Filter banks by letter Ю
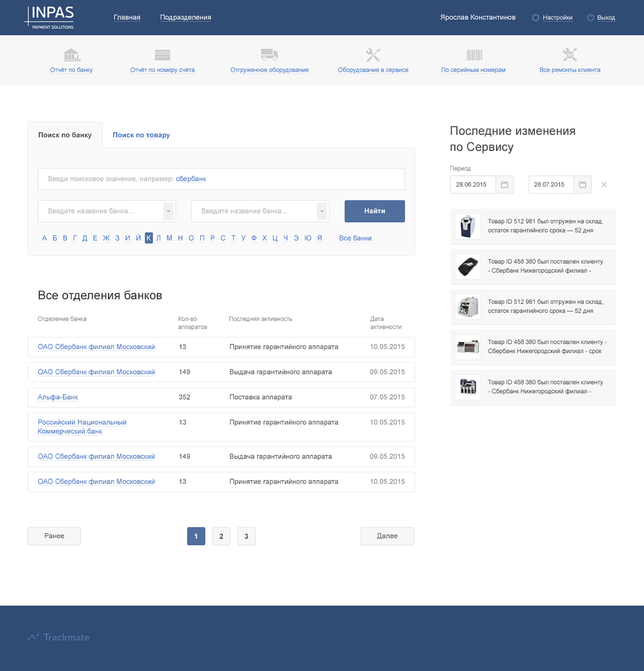This screenshot has width=644, height=671. [308, 238]
